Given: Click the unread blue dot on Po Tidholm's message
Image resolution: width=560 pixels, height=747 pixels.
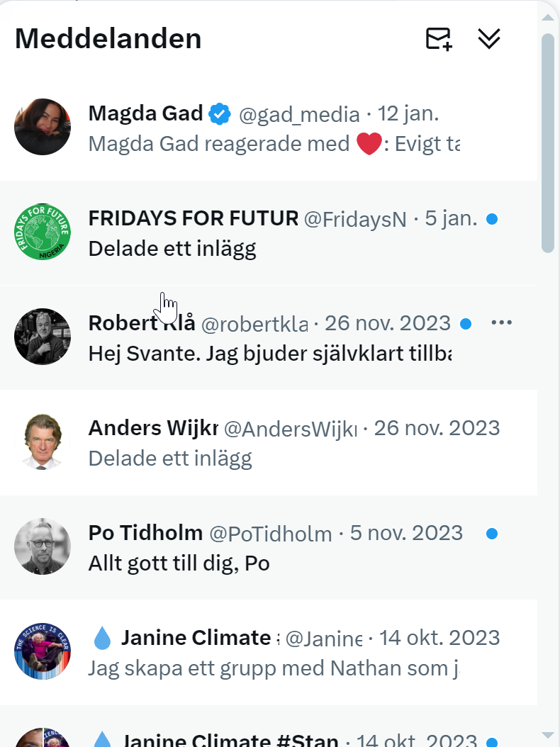Looking at the screenshot, I should click(492, 533).
